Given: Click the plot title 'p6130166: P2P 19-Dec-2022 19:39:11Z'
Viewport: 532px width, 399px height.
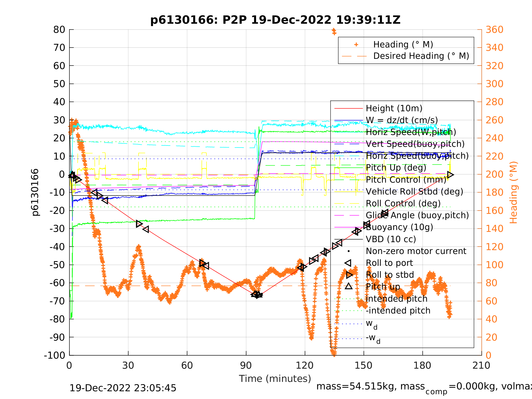Looking at the screenshot, I should click(x=275, y=20).
